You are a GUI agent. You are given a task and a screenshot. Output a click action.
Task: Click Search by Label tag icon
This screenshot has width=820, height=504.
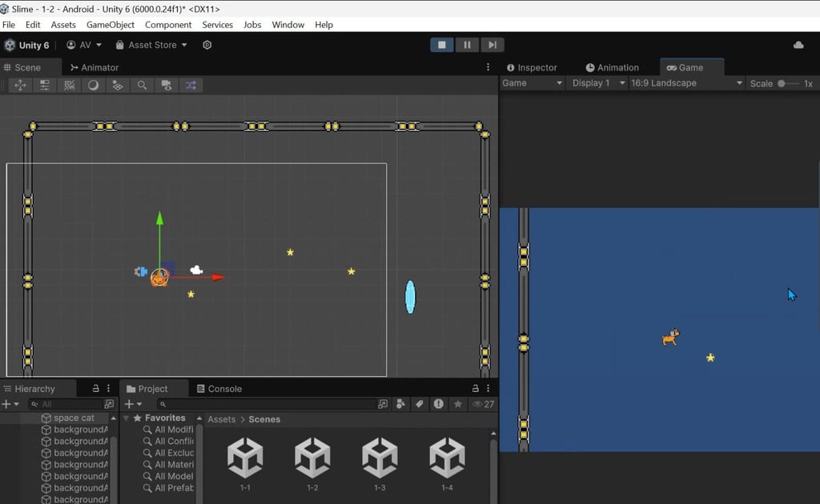pyautogui.click(x=420, y=404)
